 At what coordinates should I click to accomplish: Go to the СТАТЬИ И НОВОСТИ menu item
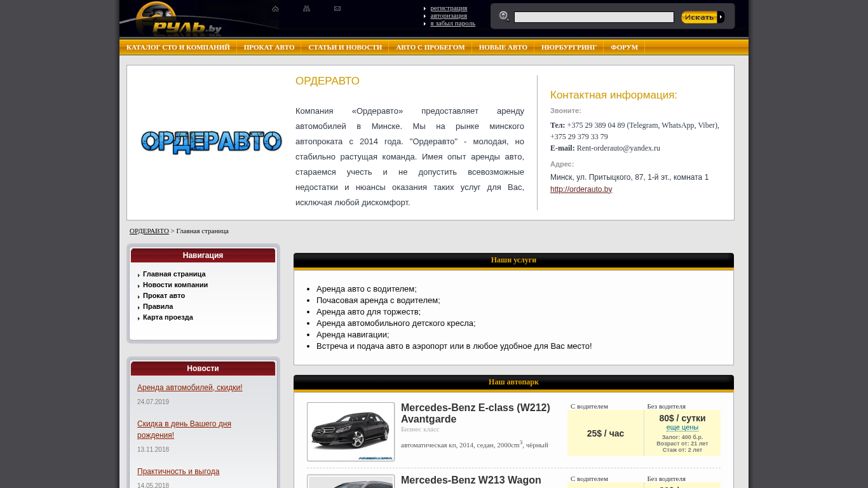tap(345, 47)
